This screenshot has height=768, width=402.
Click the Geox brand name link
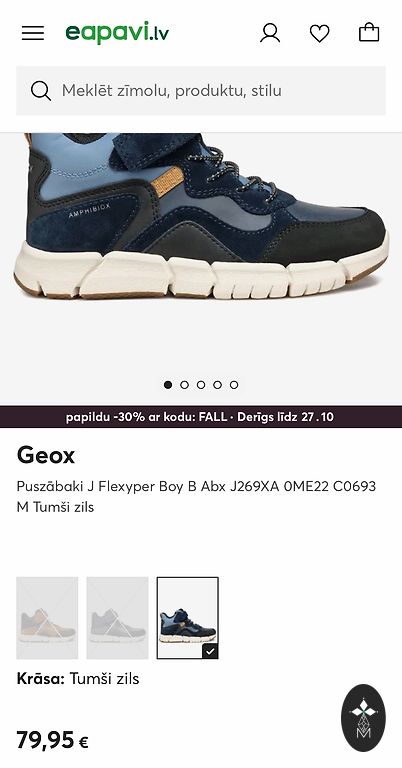46,456
